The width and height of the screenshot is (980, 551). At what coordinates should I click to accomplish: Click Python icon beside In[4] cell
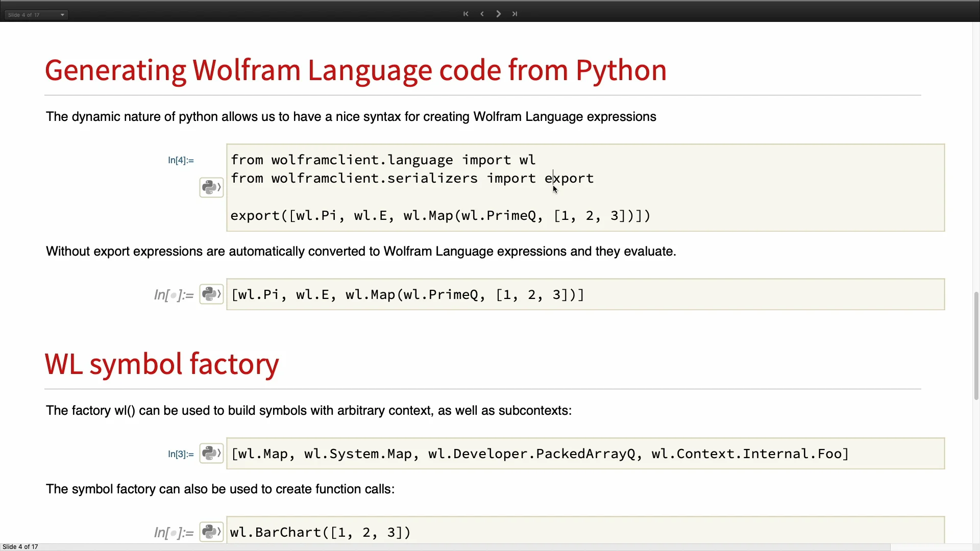(x=211, y=187)
